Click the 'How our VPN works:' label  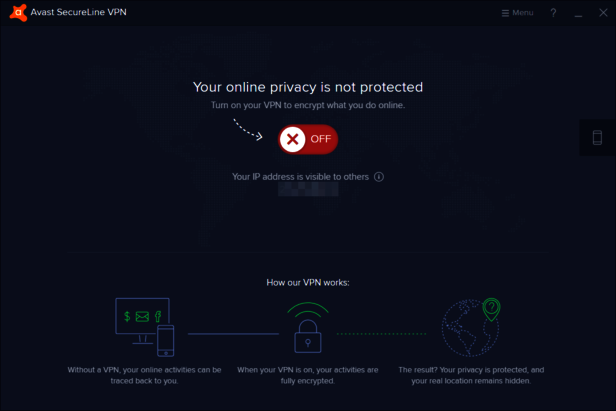[x=308, y=283]
